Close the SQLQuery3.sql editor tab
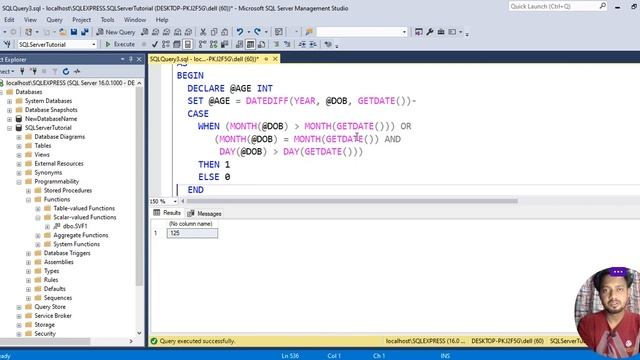The height and width of the screenshot is (360, 640). [x=275, y=59]
